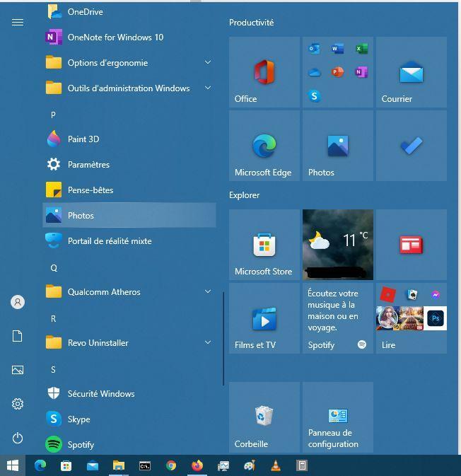Screen dimensions: 461x476
Task: Click the letter P group header
Action: point(54,115)
